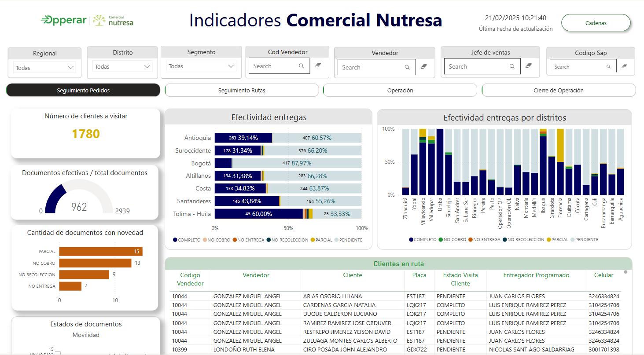
Task: Sort table by the Codigo Vendedor column header
Action: 190,279
